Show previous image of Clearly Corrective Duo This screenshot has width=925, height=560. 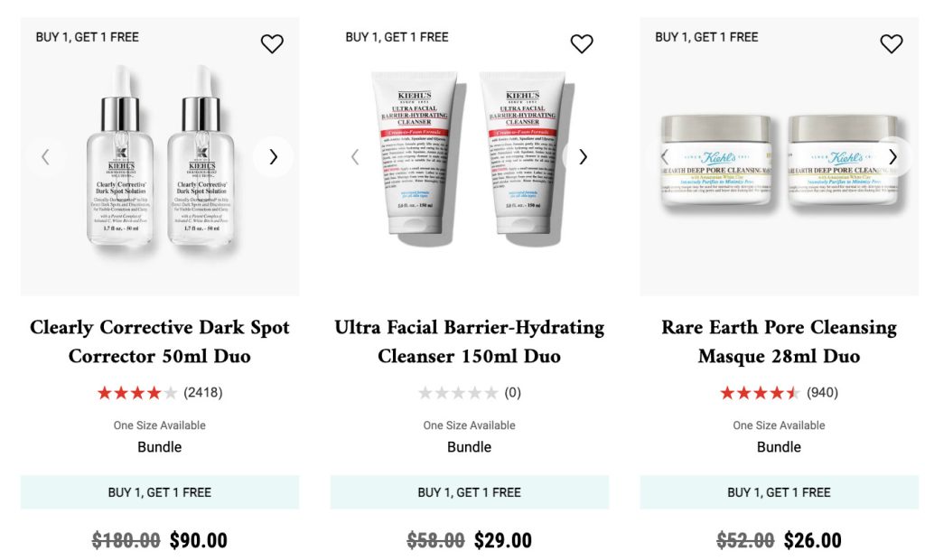[45, 157]
